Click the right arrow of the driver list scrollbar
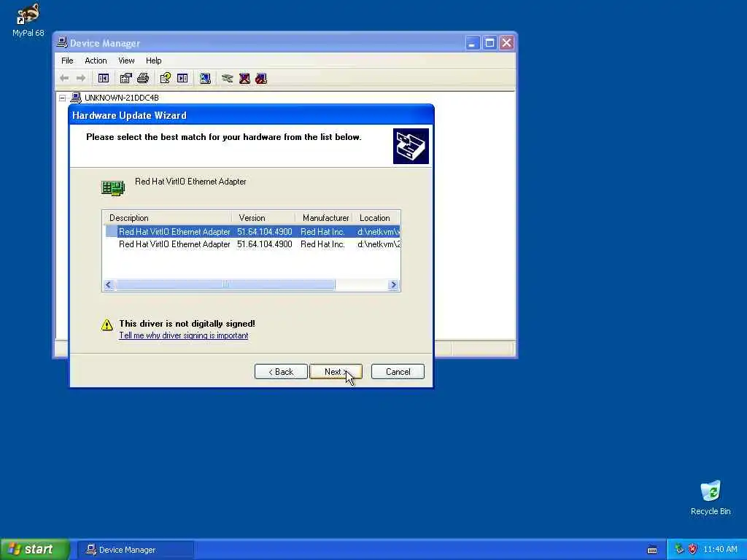Screen dimensions: 747x560 coord(393,285)
